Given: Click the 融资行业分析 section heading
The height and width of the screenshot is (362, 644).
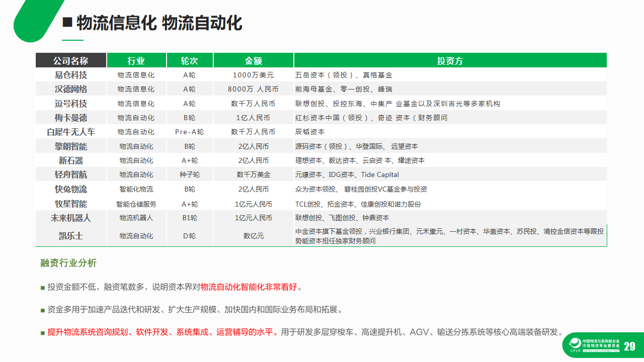Looking at the screenshot, I should click(x=68, y=263).
